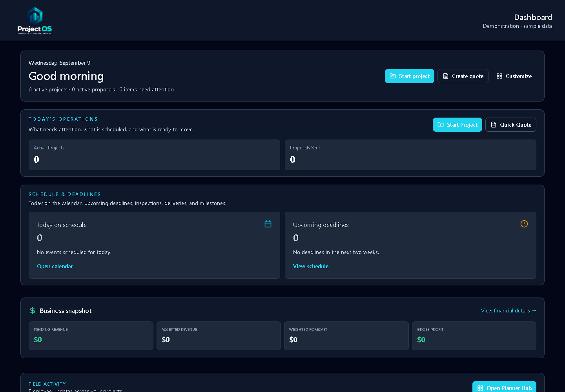Click the "0 active projects" summary line
The height and width of the screenshot is (392, 565).
(x=101, y=89)
